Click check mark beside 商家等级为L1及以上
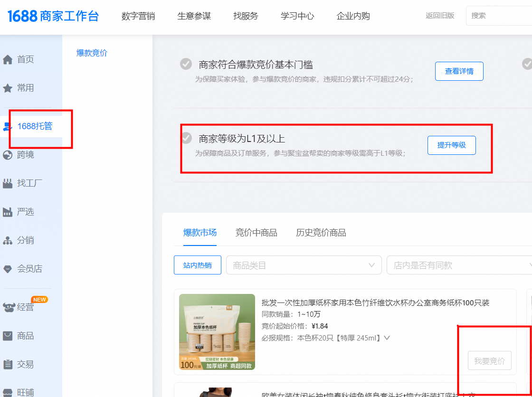 pyautogui.click(x=187, y=138)
